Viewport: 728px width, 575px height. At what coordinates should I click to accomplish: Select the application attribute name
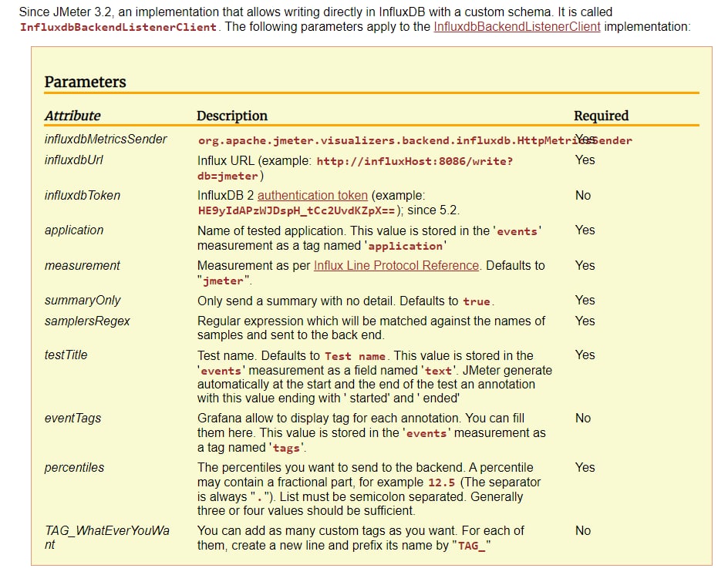tap(74, 230)
